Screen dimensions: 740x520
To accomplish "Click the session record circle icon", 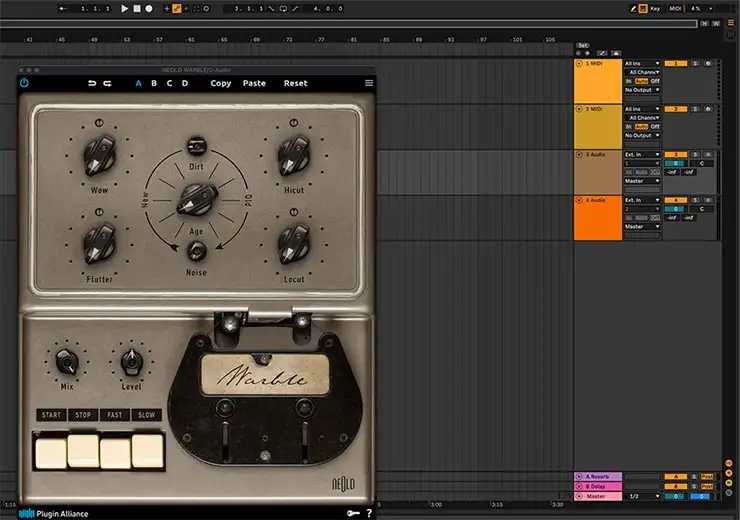I will click(x=206, y=8).
